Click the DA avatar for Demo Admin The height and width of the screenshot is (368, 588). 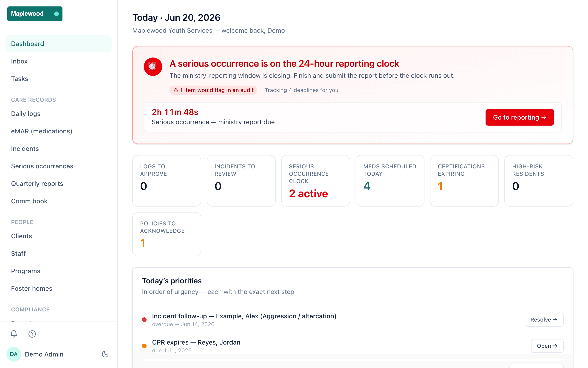point(14,354)
